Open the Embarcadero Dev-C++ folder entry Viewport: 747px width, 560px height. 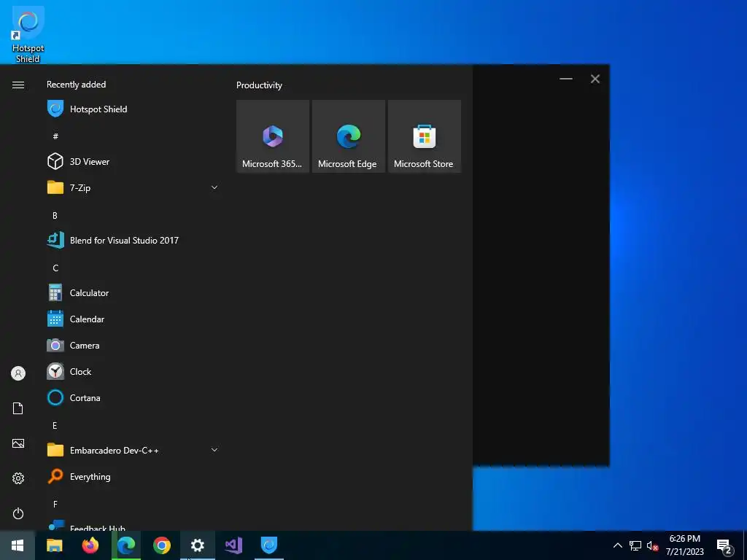click(133, 450)
